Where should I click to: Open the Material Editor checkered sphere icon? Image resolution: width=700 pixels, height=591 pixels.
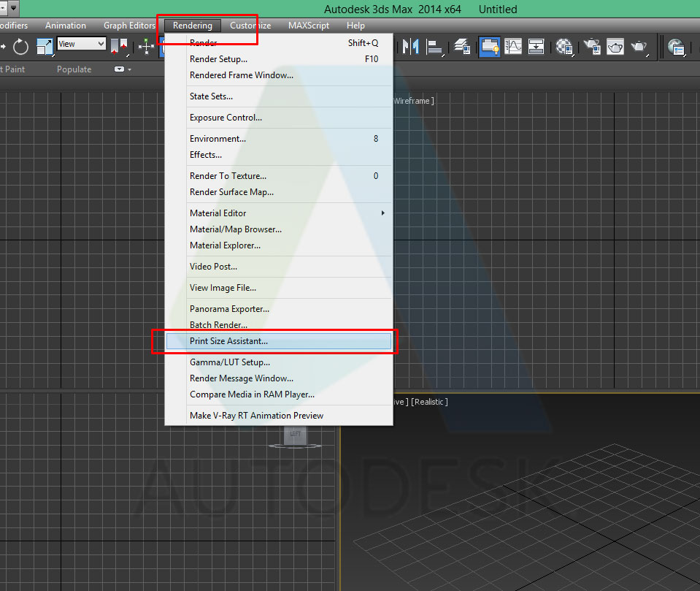[x=564, y=47]
